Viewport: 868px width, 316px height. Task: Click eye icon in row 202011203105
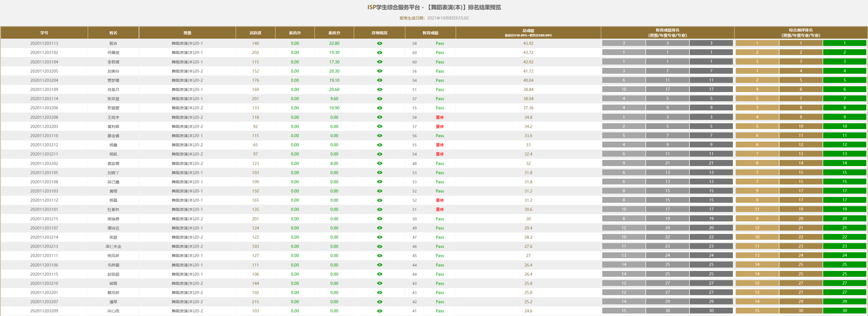coord(379,173)
